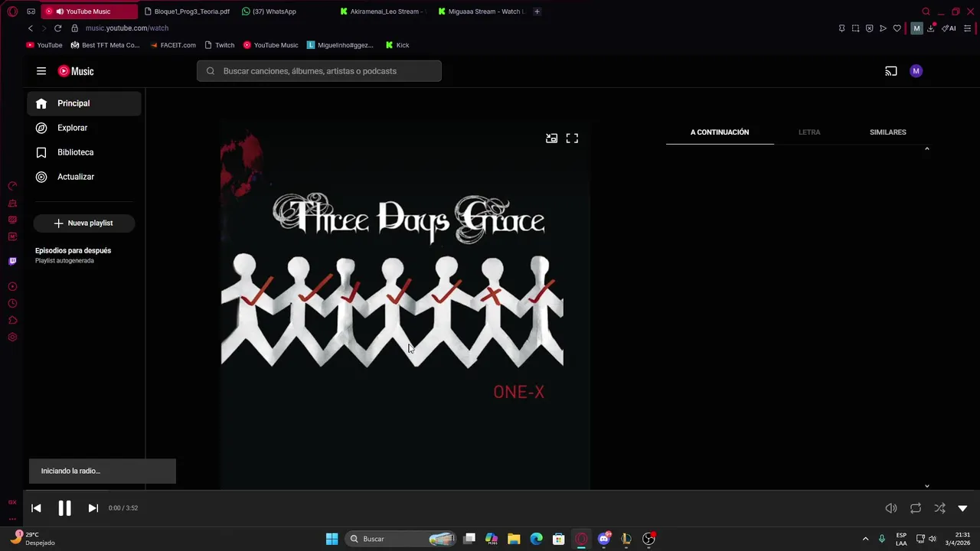Screen dimensions: 980x551
Task: Open browser downloads icon
Action: tap(931, 28)
